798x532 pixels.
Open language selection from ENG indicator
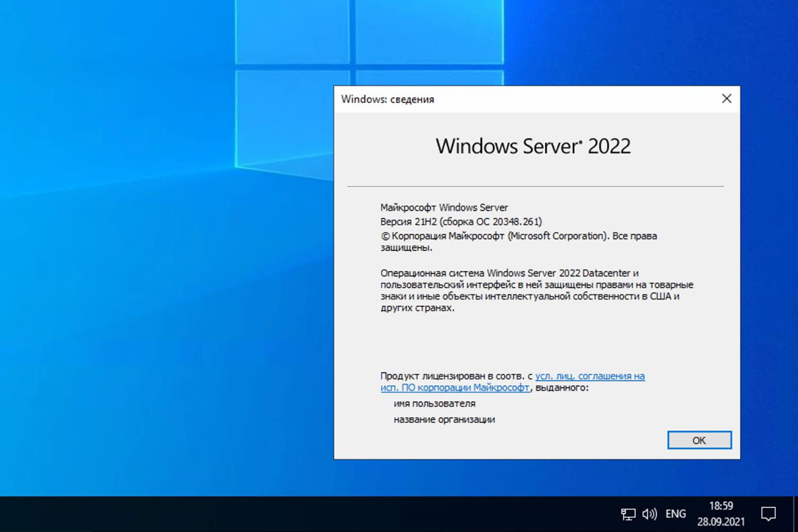coord(675,513)
